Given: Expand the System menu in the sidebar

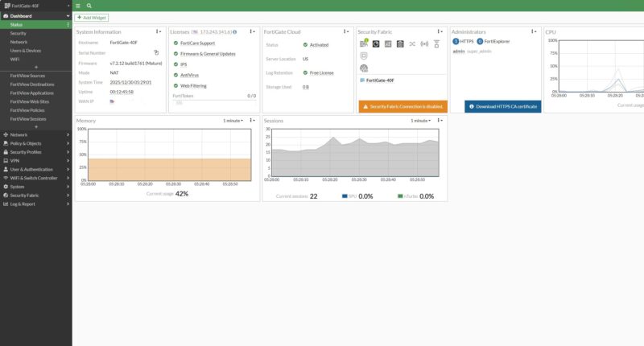Looking at the screenshot, I should pyautogui.click(x=35, y=187).
